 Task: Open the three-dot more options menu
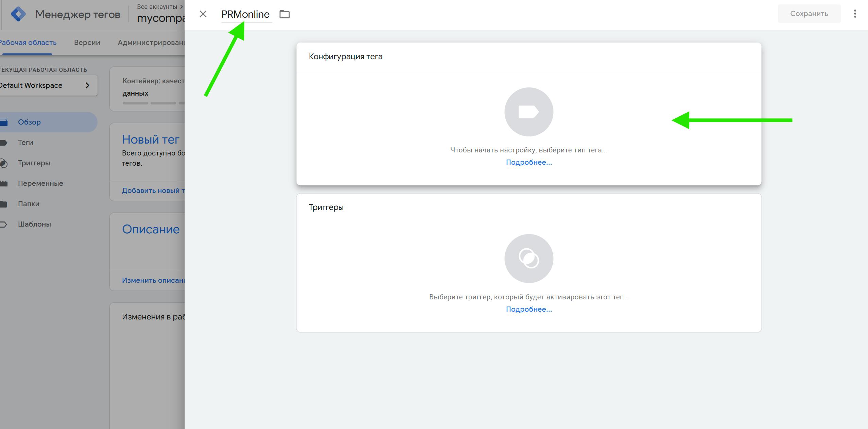coord(855,14)
